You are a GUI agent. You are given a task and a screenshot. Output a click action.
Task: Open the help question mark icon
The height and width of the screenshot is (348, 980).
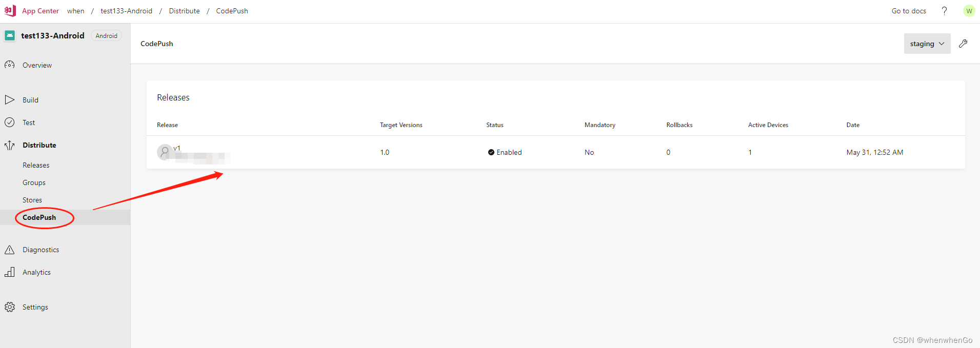tap(944, 11)
